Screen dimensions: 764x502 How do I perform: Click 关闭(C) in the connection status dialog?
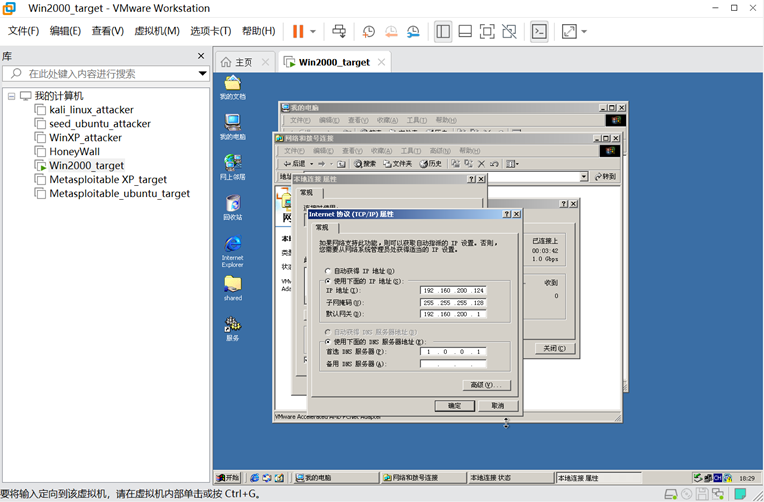554,348
